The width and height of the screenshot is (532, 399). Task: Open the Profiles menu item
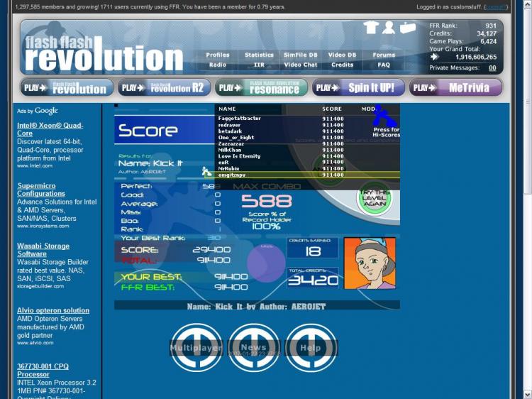(218, 55)
